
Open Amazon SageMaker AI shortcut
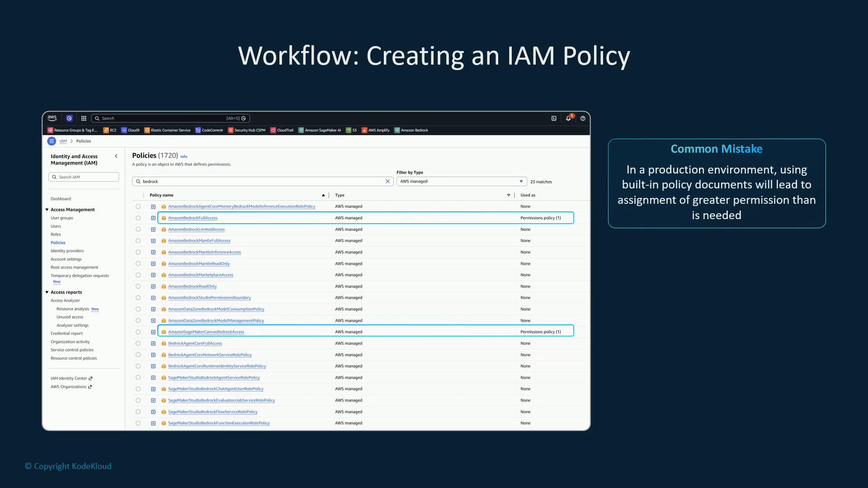tap(320, 130)
